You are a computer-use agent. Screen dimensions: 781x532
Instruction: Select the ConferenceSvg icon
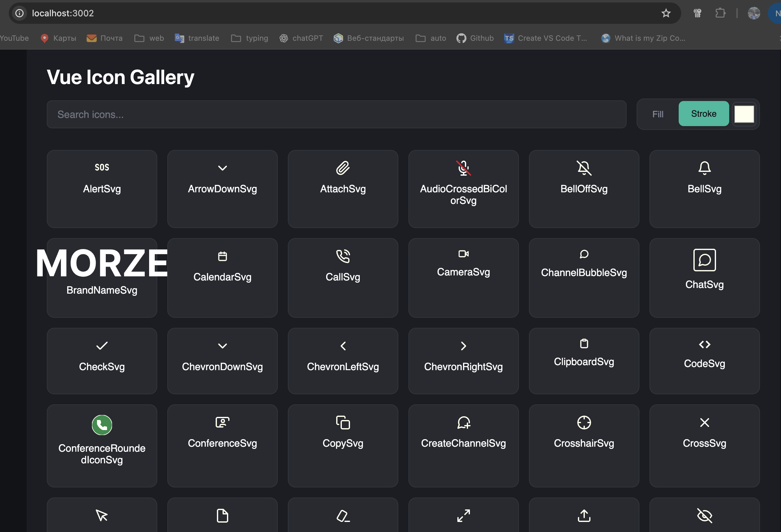pos(223,422)
